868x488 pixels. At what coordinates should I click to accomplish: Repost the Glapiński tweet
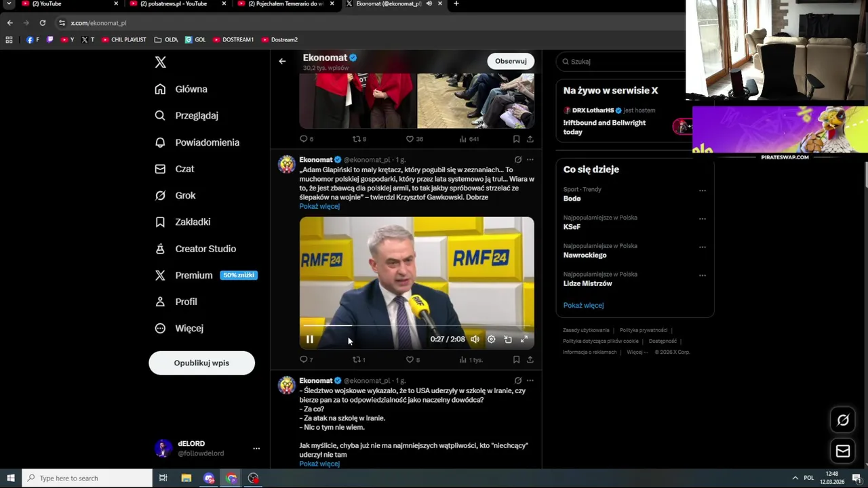pos(359,360)
